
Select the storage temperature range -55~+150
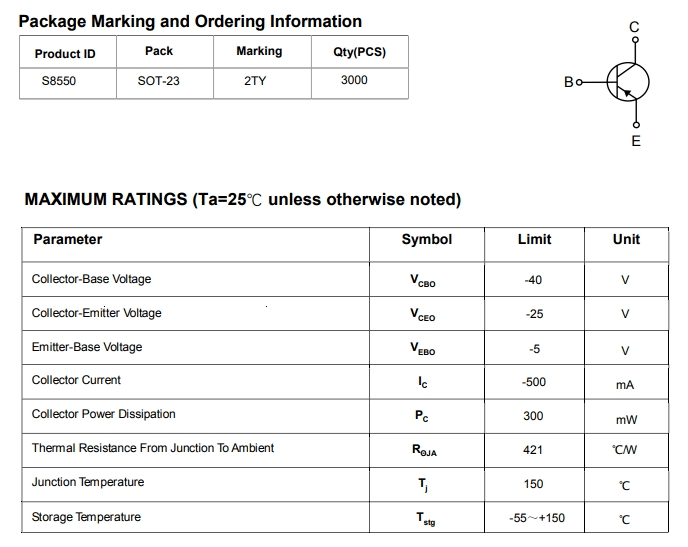pos(537,518)
